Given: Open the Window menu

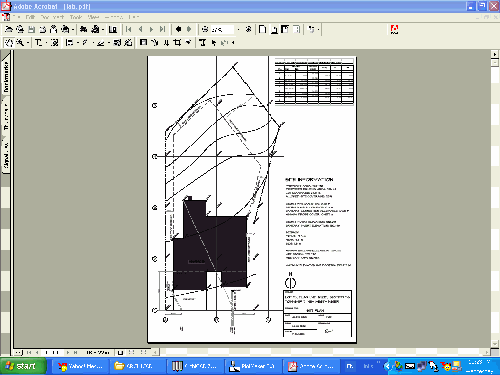Looking at the screenshot, I should coord(114,17).
